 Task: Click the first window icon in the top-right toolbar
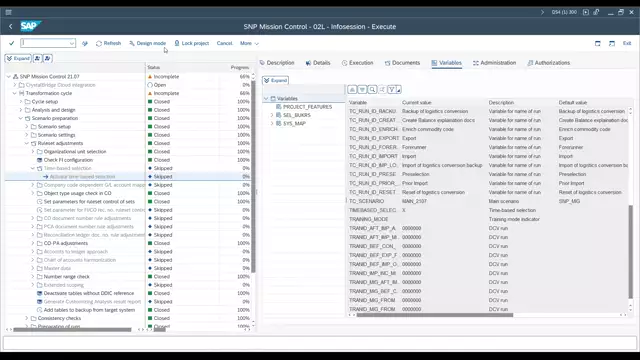[598, 43]
